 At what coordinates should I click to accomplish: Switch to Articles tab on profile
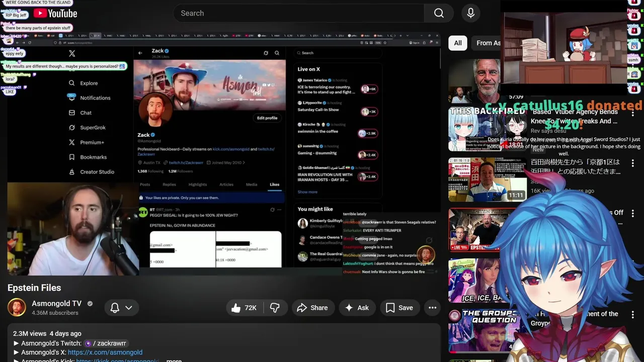pyautogui.click(x=226, y=185)
